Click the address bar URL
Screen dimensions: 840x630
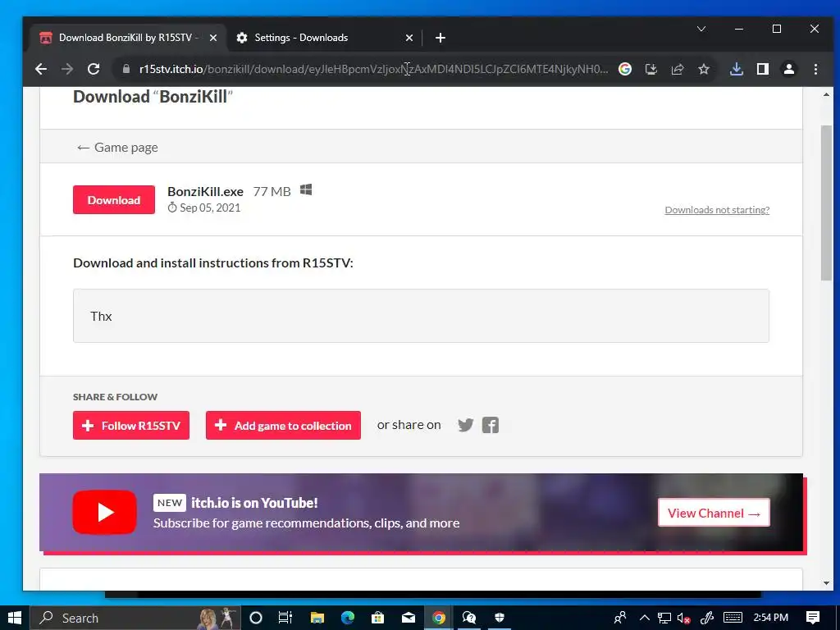(373, 69)
